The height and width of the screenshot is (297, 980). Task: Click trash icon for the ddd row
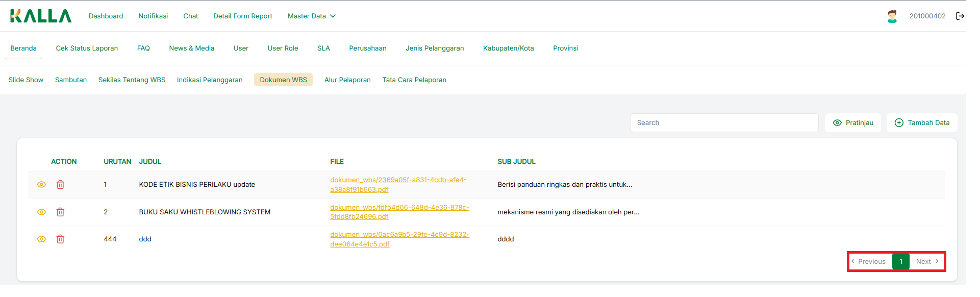tap(60, 239)
